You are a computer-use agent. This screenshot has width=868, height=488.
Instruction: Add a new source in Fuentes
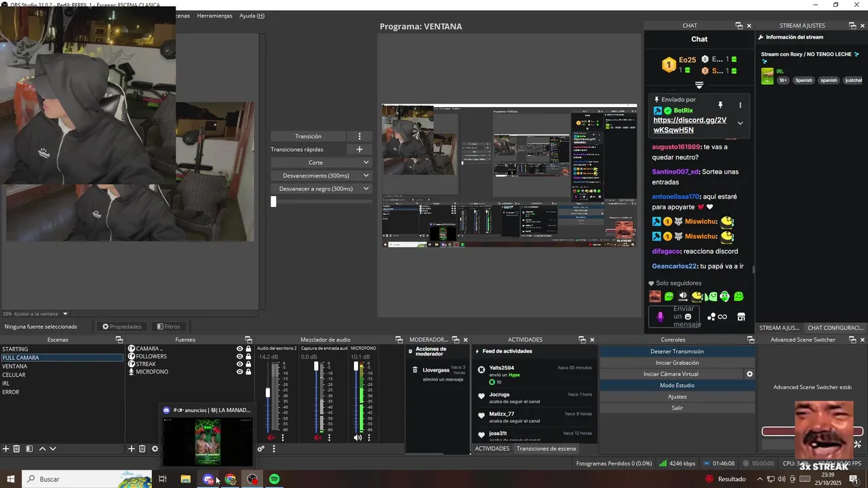tap(132, 449)
